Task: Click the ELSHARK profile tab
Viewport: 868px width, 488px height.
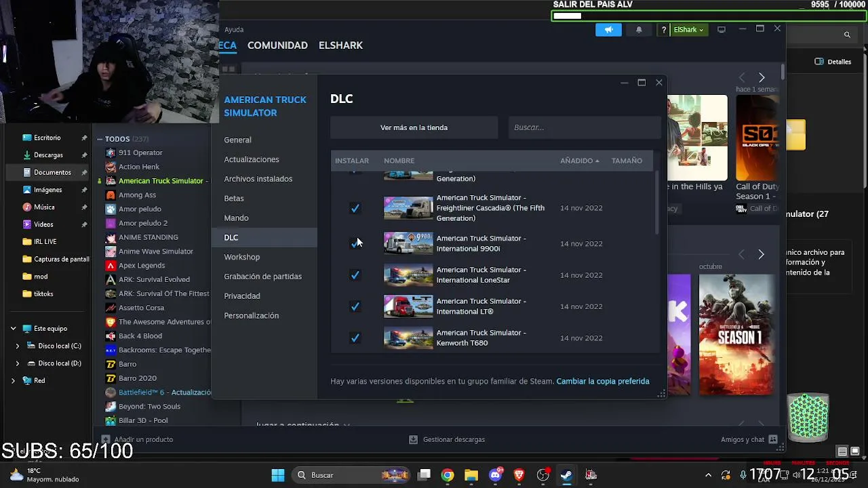Action: 340,45
